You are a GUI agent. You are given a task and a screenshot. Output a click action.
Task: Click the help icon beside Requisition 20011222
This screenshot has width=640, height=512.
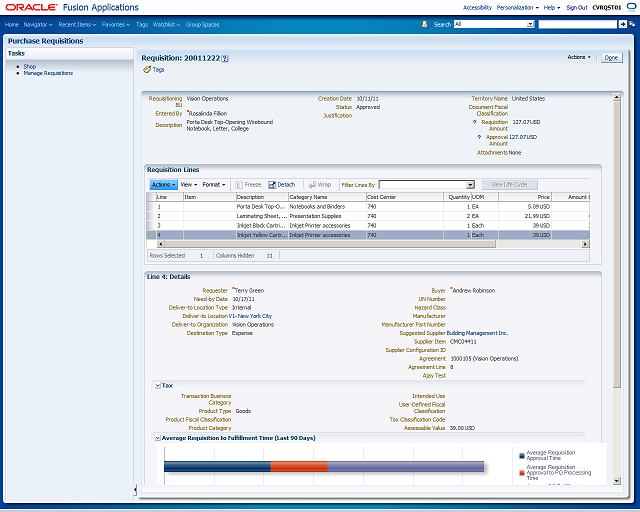pos(225,59)
